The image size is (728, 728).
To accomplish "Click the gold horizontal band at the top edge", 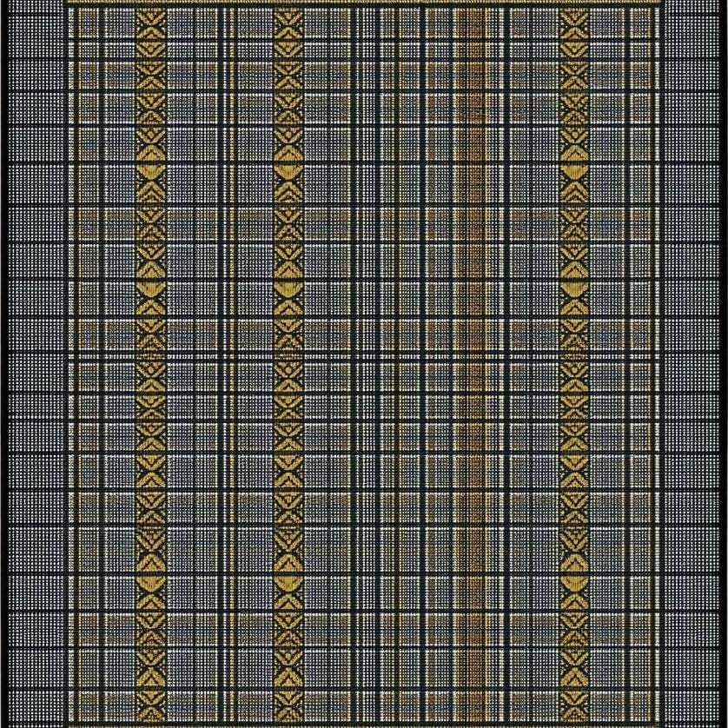I will (365, 4).
